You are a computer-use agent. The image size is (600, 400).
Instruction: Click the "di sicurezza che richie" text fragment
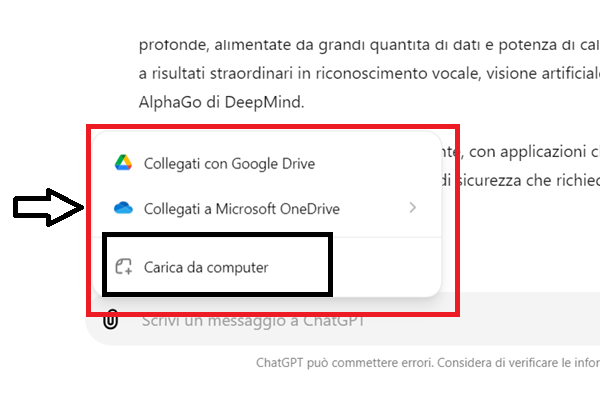click(518, 181)
